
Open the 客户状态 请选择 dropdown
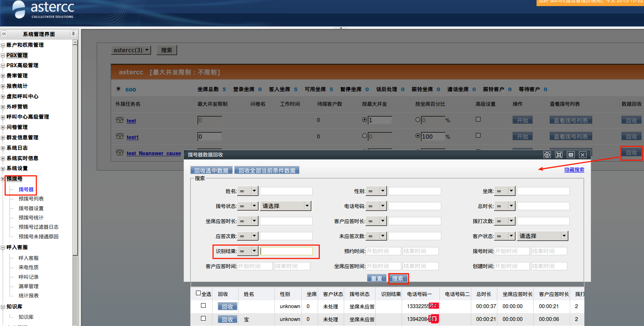(543, 236)
